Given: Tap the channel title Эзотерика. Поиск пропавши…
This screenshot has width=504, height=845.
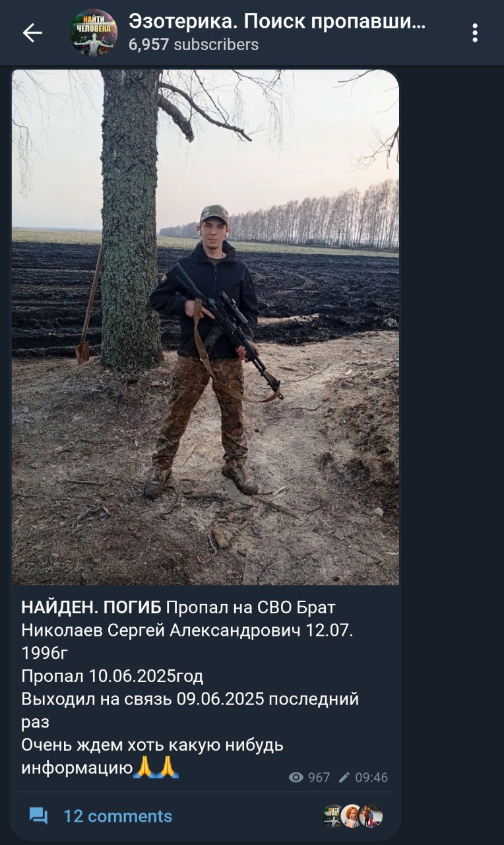Looking at the screenshot, I should 277,22.
